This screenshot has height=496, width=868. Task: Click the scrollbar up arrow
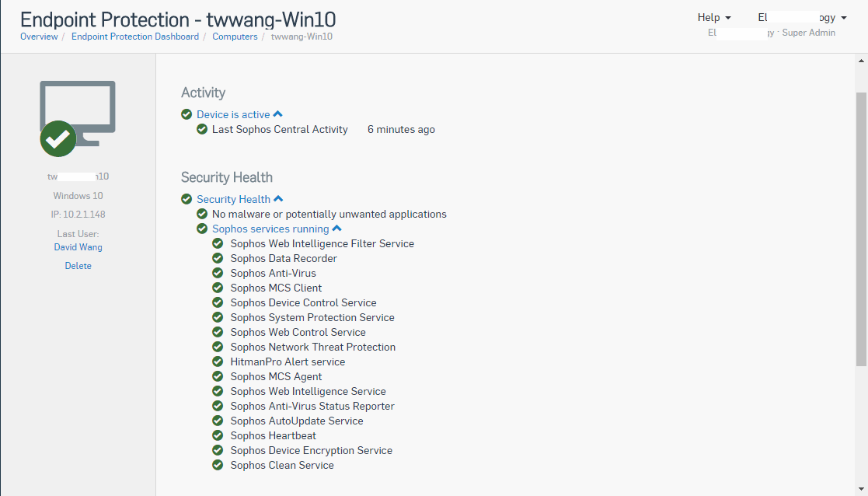point(861,61)
